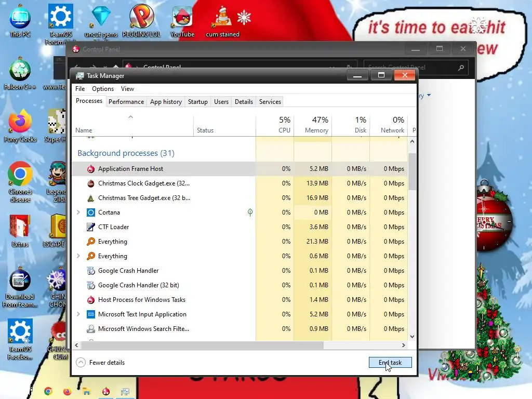Screen dimensions: 532x399
Task: Select the Falcon C++ recycle desktop icon
Action: (20, 74)
